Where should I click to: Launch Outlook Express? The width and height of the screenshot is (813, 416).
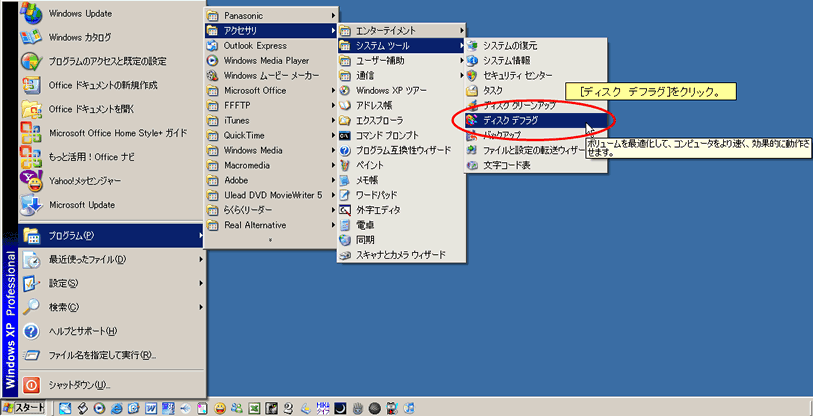(x=271, y=46)
